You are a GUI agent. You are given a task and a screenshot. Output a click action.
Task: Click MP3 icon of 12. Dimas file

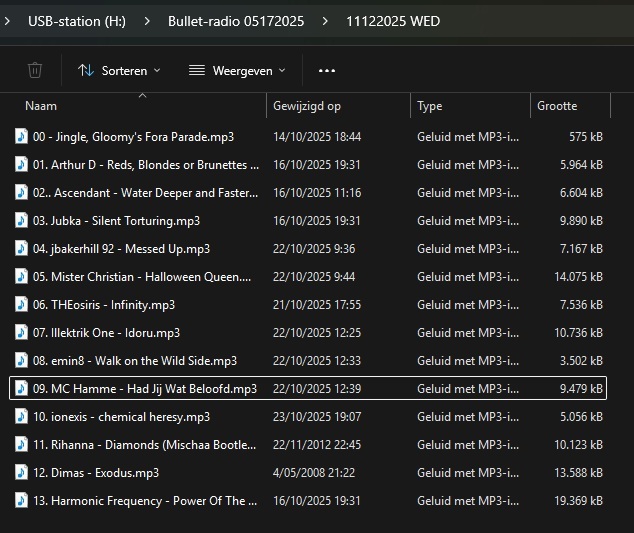(x=21, y=472)
